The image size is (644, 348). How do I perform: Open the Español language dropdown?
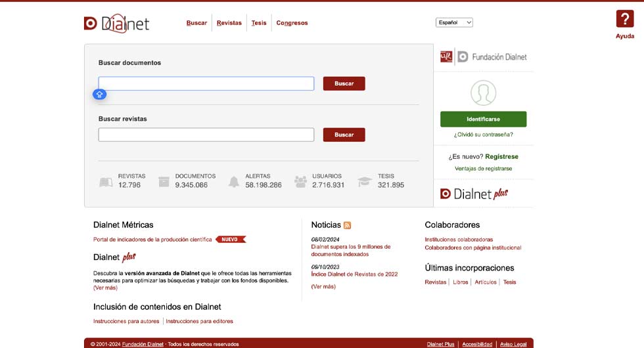pyautogui.click(x=454, y=22)
